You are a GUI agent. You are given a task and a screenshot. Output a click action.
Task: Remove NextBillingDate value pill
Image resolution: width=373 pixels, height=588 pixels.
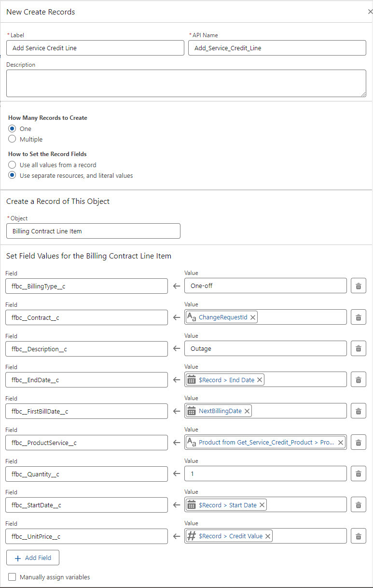(x=247, y=411)
